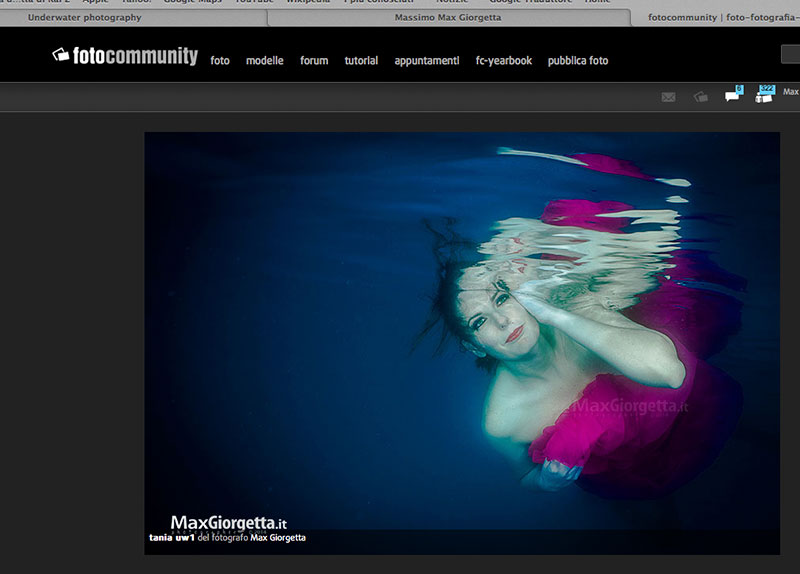Screen dimensions: 800x574
Task: Open the notifications icon with 322 badge
Action: click(765, 94)
